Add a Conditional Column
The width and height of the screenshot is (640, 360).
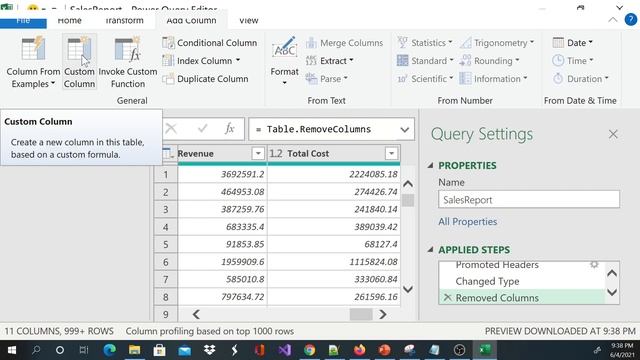pos(209,43)
